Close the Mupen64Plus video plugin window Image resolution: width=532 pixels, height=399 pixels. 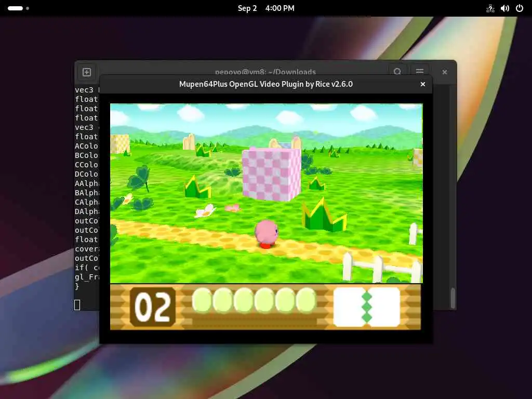(423, 84)
